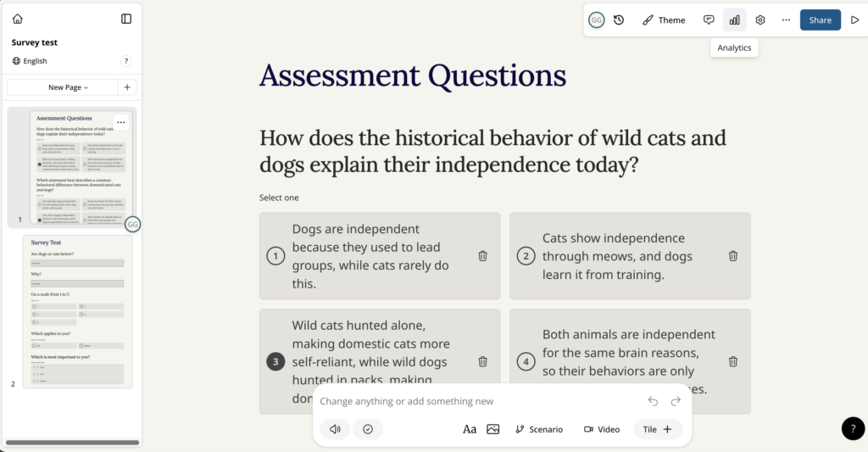Collapse the sidebar panel icon

(126, 19)
